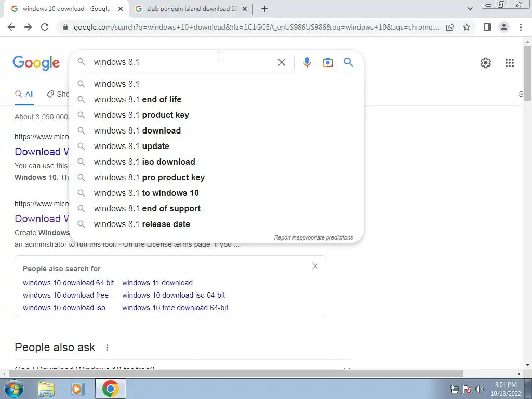This screenshot has height=399, width=532.
Task: Close the club penguin island tab
Action: (x=245, y=9)
